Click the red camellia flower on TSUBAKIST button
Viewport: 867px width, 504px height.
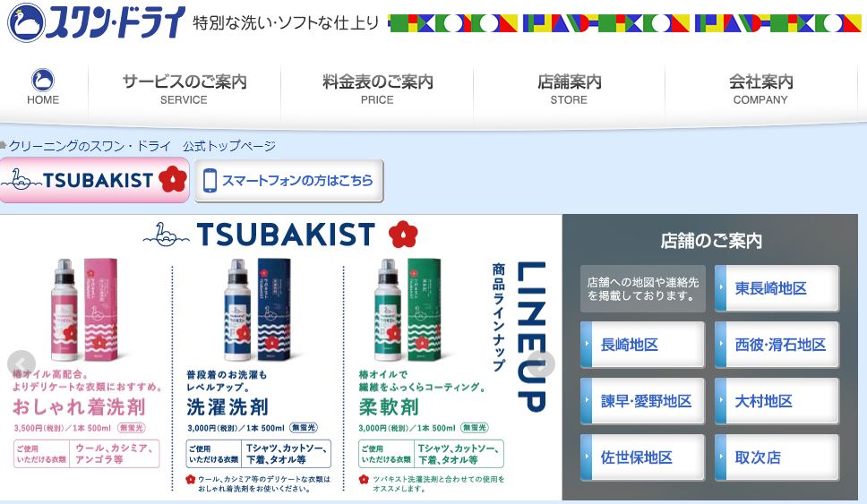pos(173,179)
